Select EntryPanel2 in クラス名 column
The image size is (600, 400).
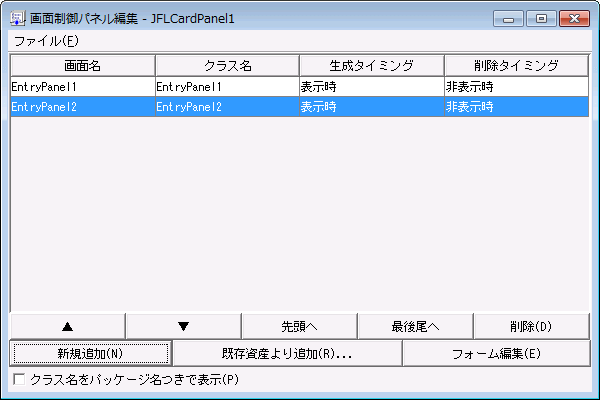tap(227, 107)
